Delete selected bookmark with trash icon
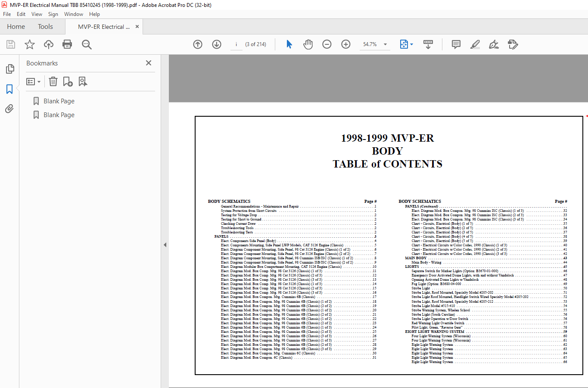 [53, 81]
